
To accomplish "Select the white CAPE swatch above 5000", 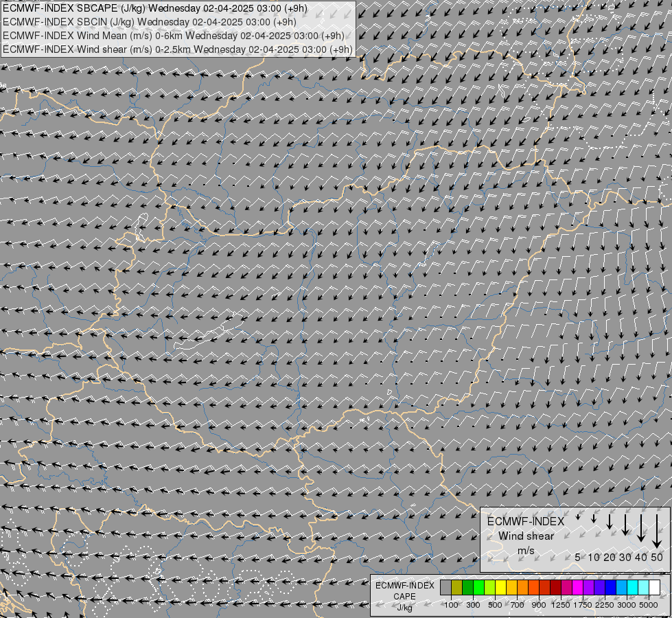I will pos(655,587).
